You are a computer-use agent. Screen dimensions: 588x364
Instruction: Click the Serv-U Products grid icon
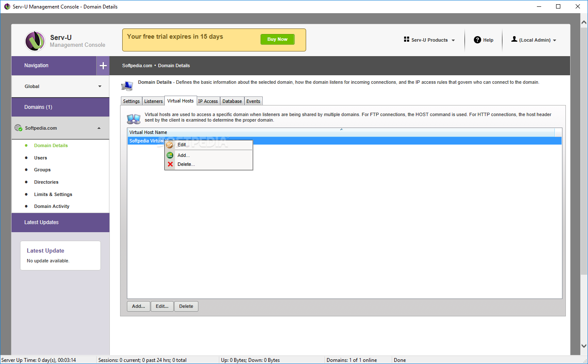(407, 39)
